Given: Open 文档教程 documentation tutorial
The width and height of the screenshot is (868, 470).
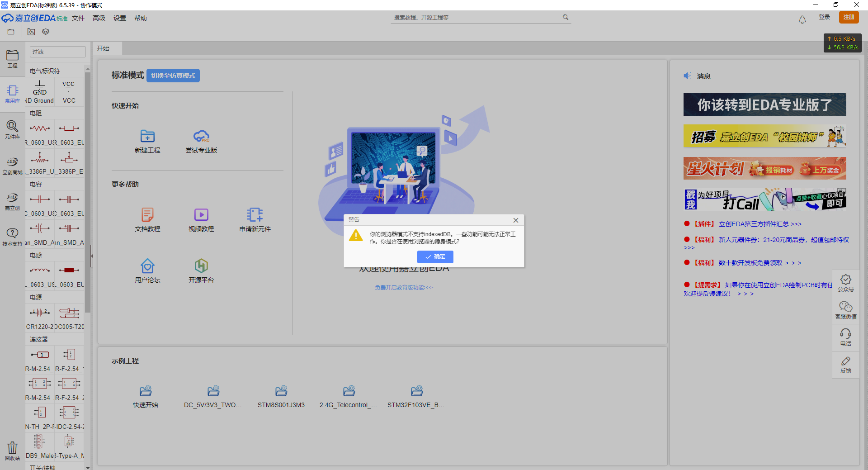Looking at the screenshot, I should (x=147, y=215).
